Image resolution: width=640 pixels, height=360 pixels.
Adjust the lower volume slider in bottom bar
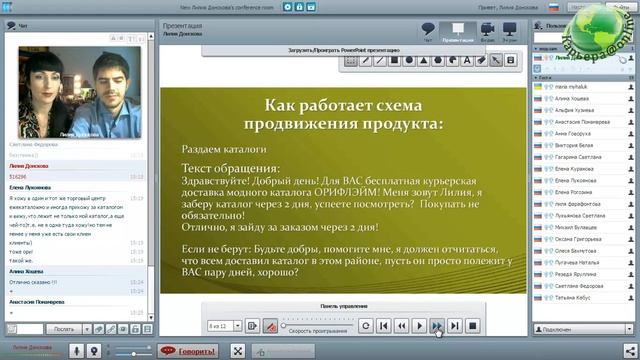pos(133,354)
